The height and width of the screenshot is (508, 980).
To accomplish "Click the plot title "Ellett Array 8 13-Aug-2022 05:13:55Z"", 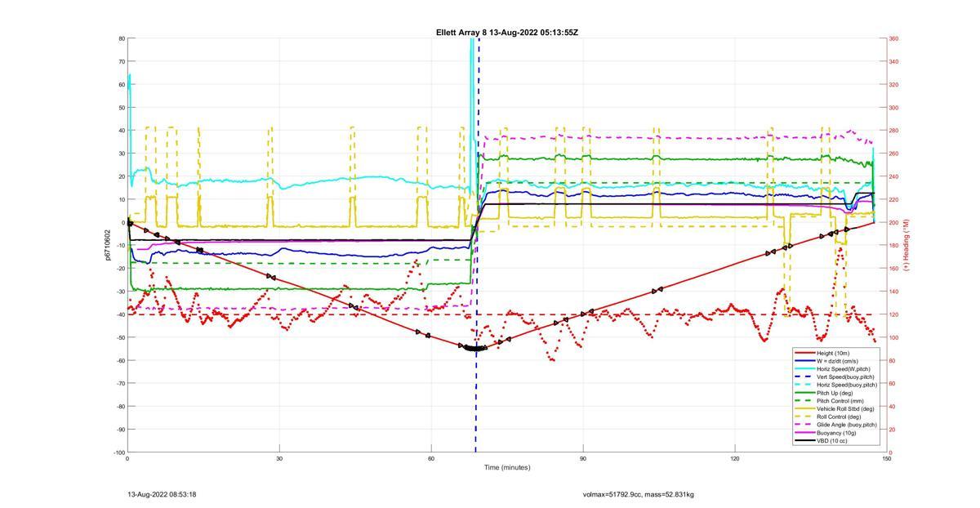I will coord(507,33).
